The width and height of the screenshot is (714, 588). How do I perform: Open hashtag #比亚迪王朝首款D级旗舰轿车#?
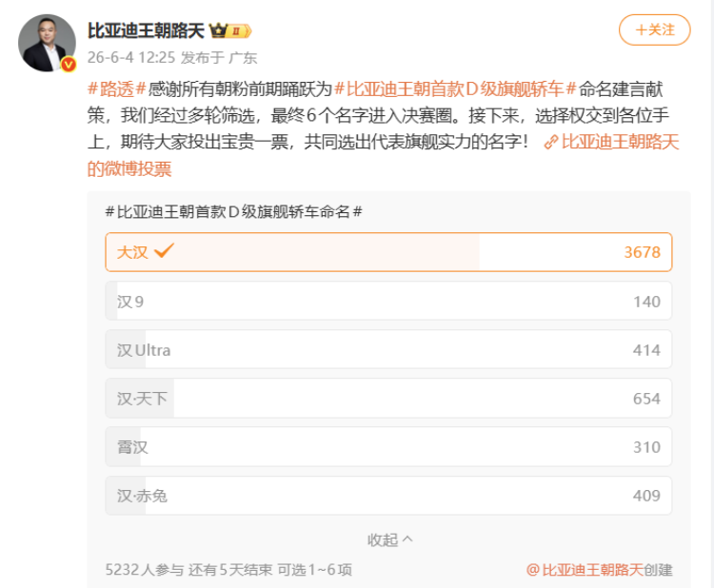pos(456,88)
